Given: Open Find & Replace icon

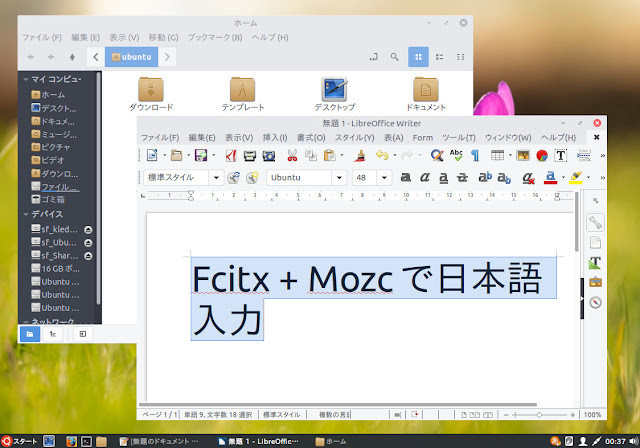Looking at the screenshot, I should pos(437,155).
